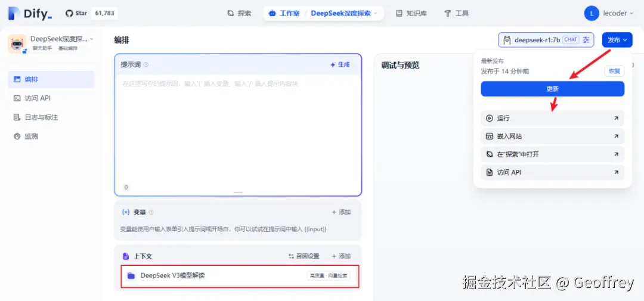Click the 聊天助手 tag under app name

(x=42, y=48)
